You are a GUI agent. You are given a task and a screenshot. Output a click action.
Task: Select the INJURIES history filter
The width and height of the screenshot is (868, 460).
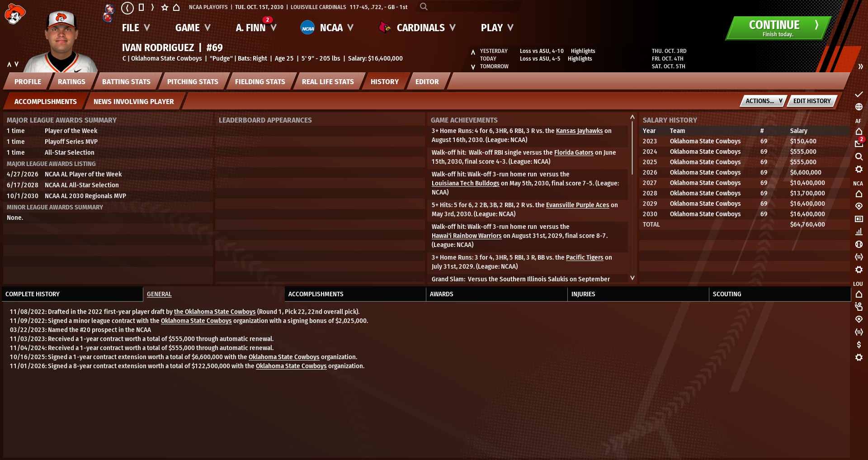(638, 294)
